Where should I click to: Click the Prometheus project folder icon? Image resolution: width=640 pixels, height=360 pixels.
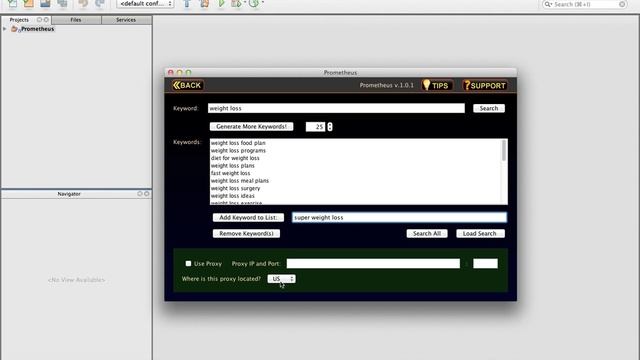tap(15, 29)
